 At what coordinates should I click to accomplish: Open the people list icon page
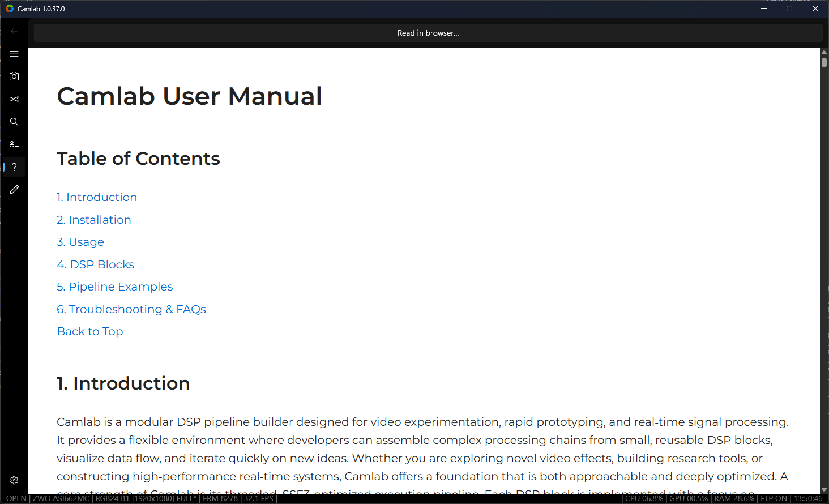[14, 144]
